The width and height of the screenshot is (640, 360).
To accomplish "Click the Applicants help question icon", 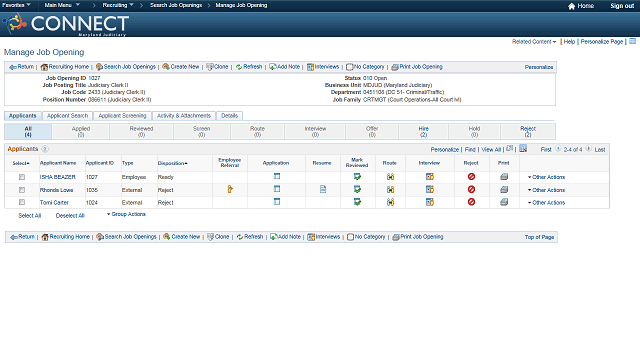I will click(45, 149).
